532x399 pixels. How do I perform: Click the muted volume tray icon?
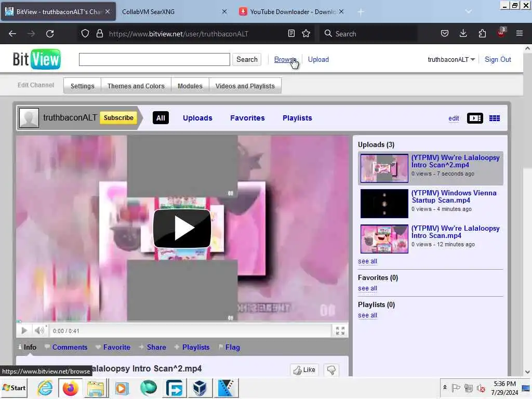(x=481, y=388)
